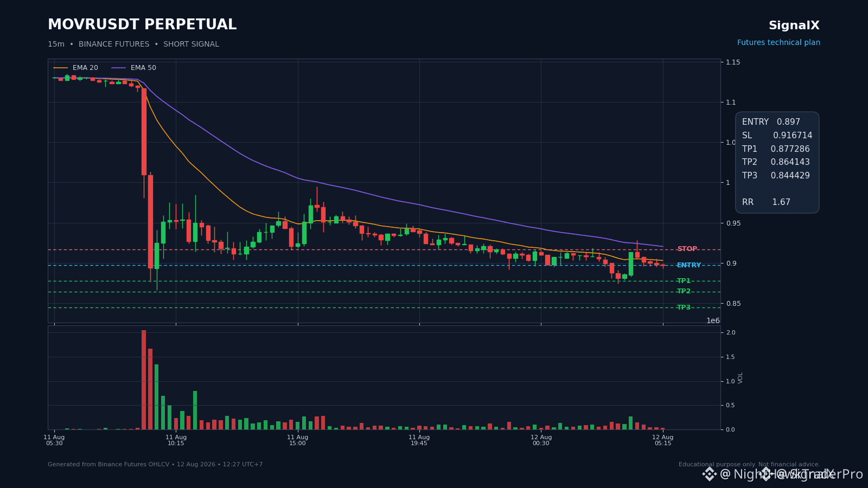Click the large red crash candlestick body
This screenshot has height=488, width=868.
144,132
